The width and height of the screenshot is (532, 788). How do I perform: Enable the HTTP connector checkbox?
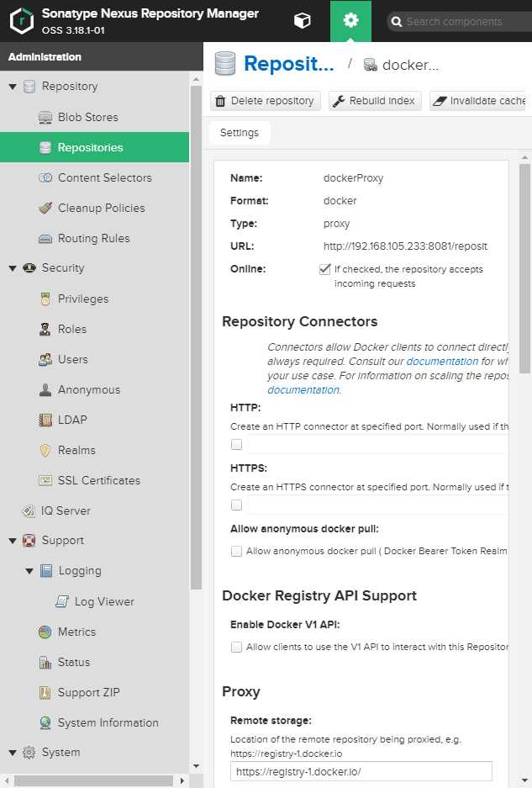[x=236, y=444]
